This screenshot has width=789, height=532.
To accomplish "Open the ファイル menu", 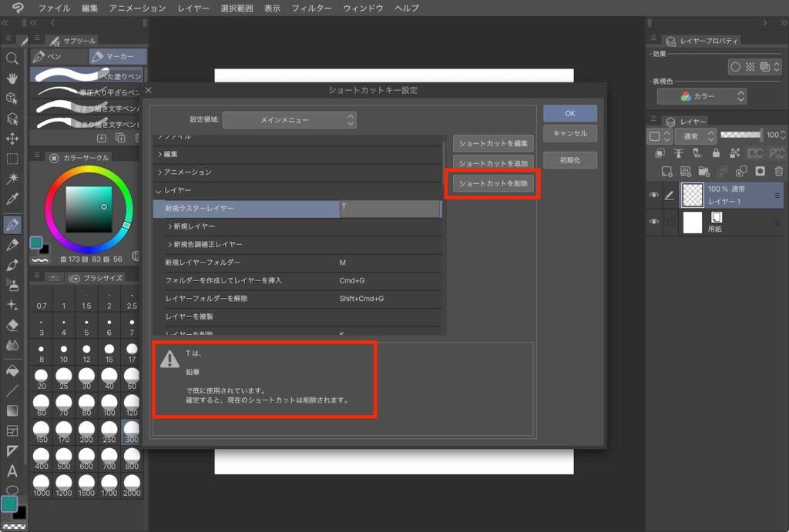I will coord(55,8).
